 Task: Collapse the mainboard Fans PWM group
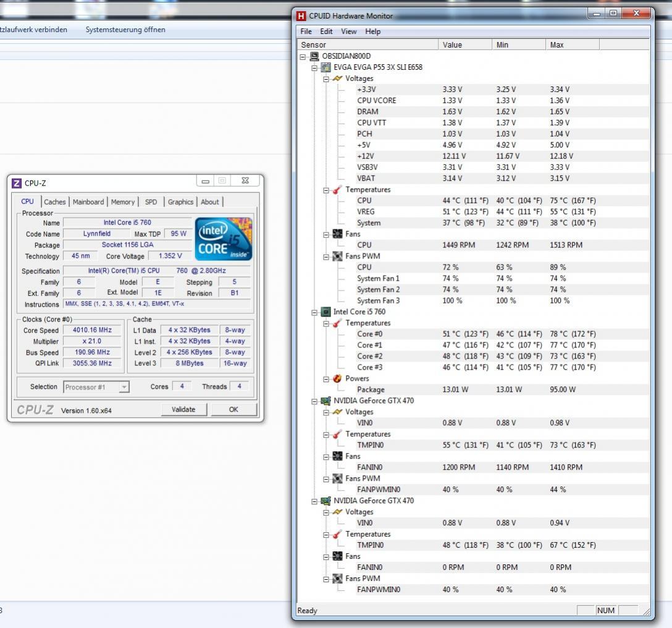[x=326, y=257]
